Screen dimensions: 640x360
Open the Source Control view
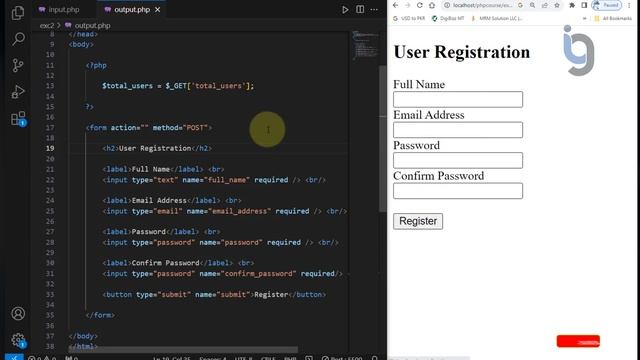tap(18, 65)
